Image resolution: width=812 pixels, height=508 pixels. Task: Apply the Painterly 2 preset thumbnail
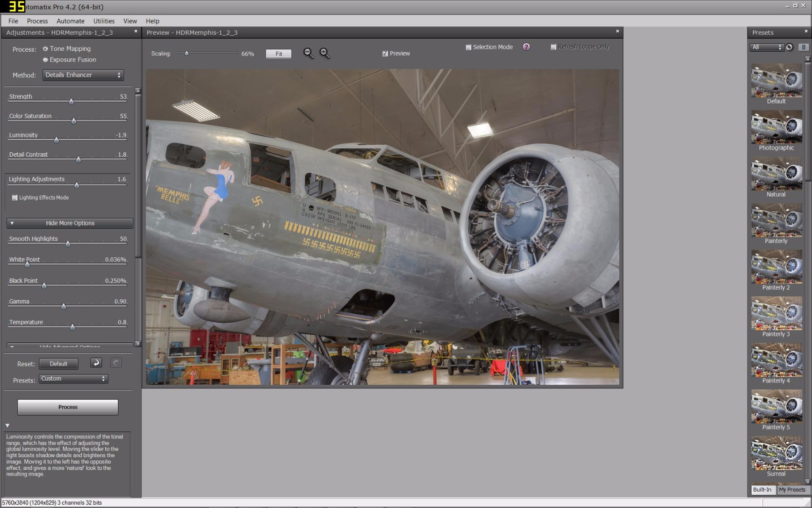(x=776, y=266)
